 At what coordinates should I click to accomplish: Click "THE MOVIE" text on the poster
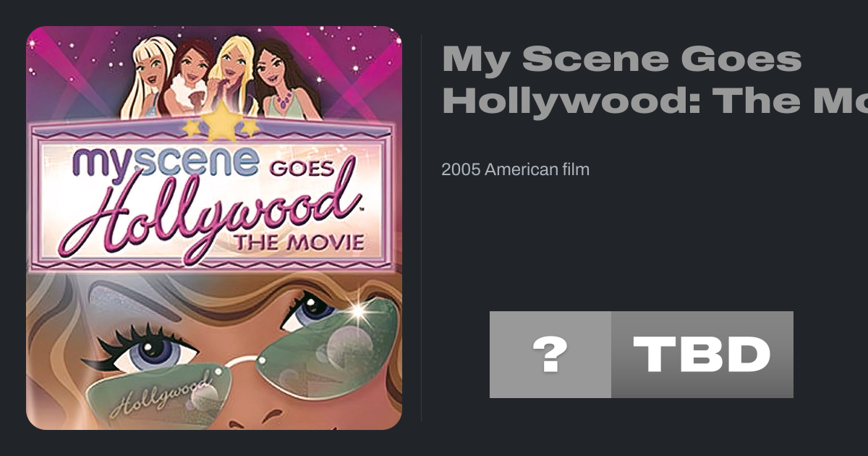pyautogui.click(x=297, y=242)
